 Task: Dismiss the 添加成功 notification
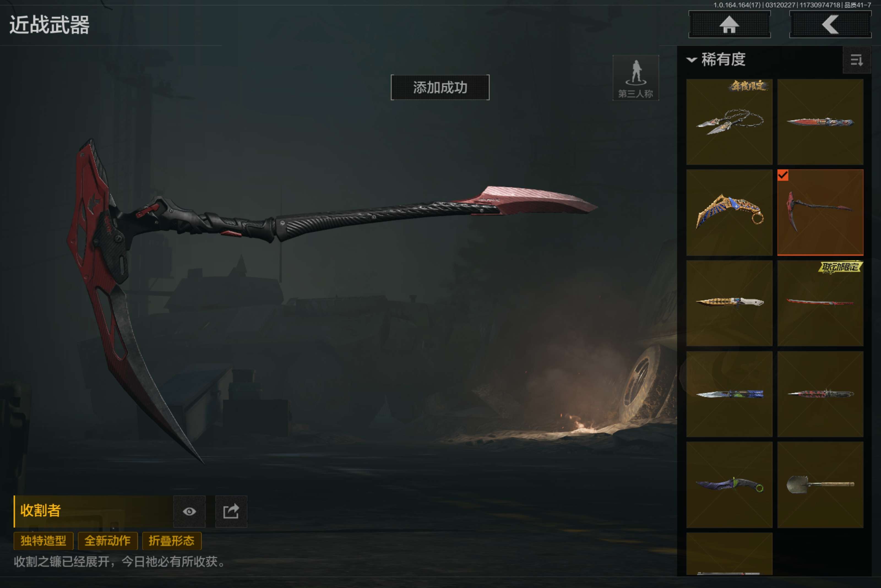coord(440,87)
